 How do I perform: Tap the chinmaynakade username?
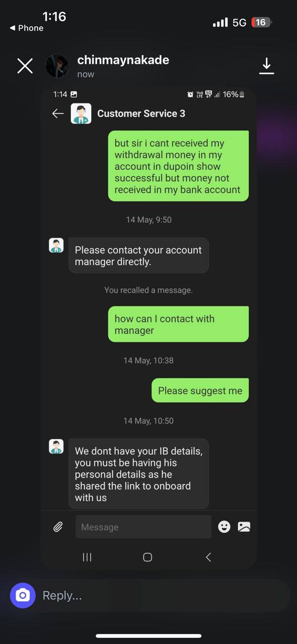(123, 60)
